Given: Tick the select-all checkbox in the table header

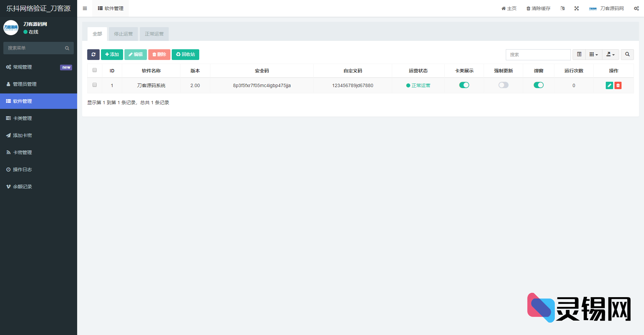Looking at the screenshot, I should [95, 70].
